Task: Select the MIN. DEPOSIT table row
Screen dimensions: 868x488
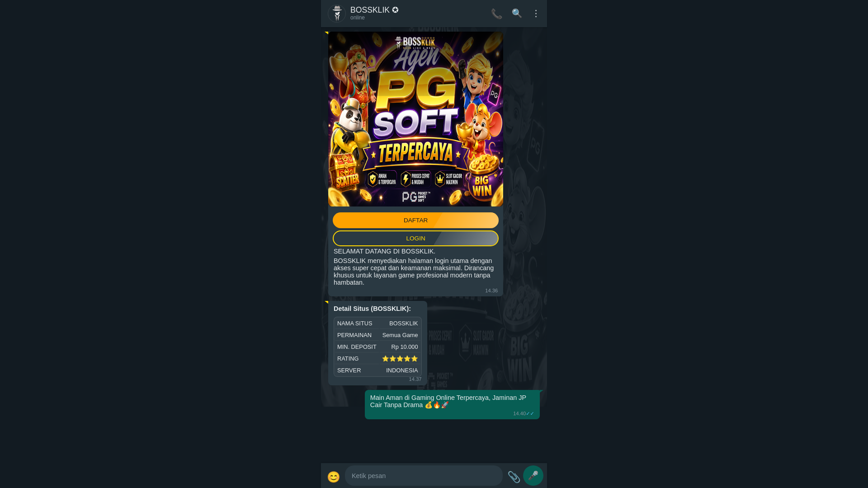Action: (x=377, y=347)
